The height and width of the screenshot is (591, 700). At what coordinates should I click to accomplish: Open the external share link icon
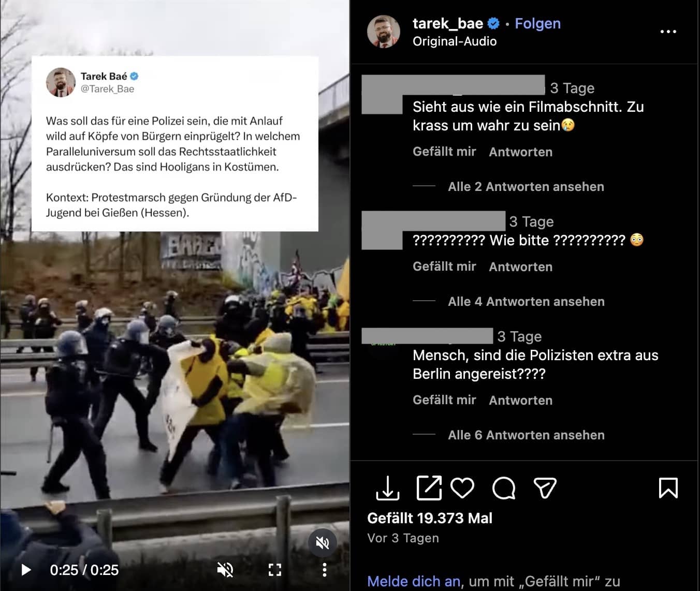coord(429,487)
